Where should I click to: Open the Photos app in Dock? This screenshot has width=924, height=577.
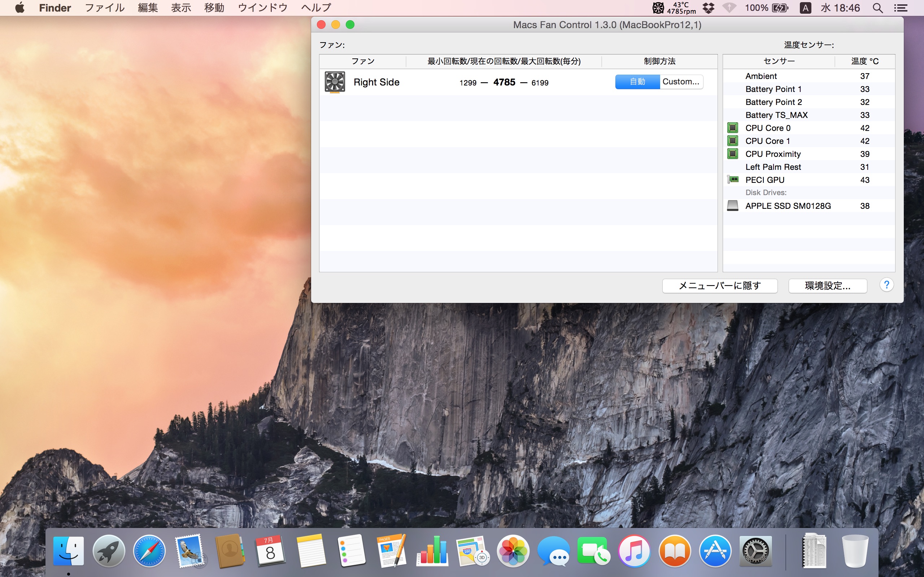(513, 551)
